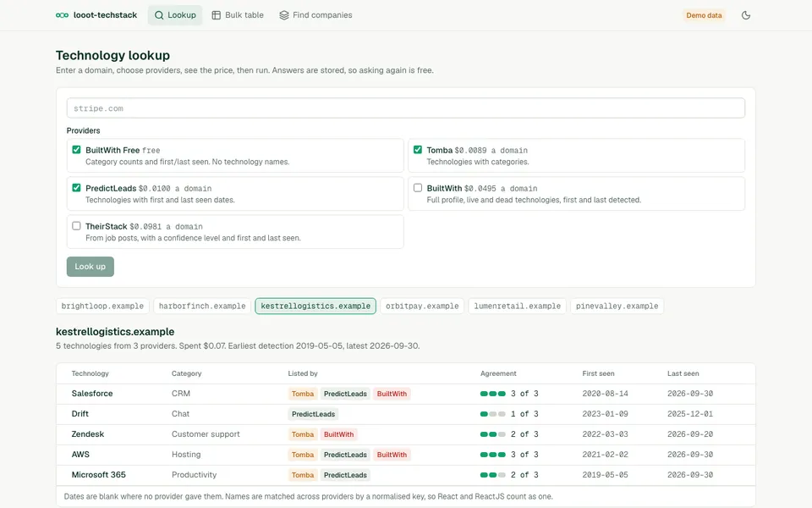Select kestrellogistics.example domain chip
This screenshot has height=508, width=812.
(315, 306)
